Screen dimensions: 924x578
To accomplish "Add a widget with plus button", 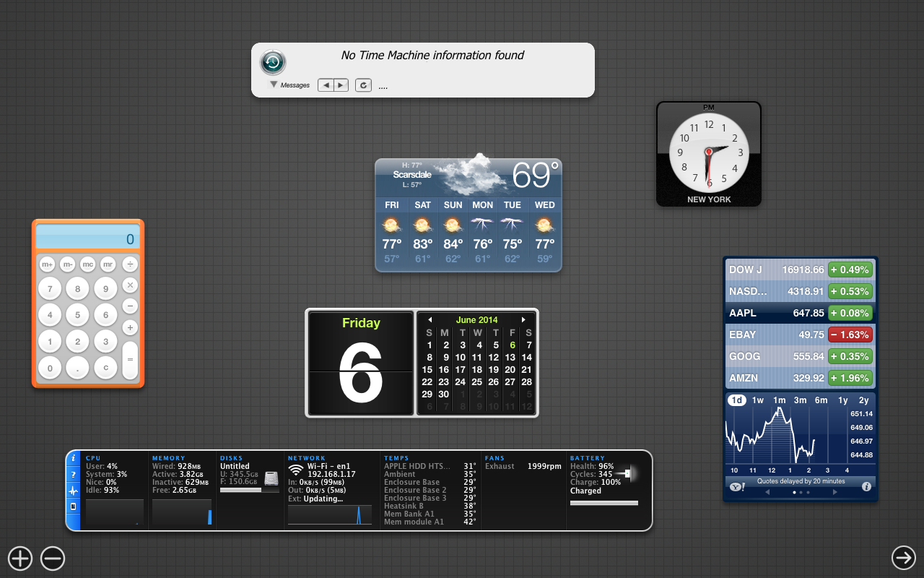I will pos(20,558).
